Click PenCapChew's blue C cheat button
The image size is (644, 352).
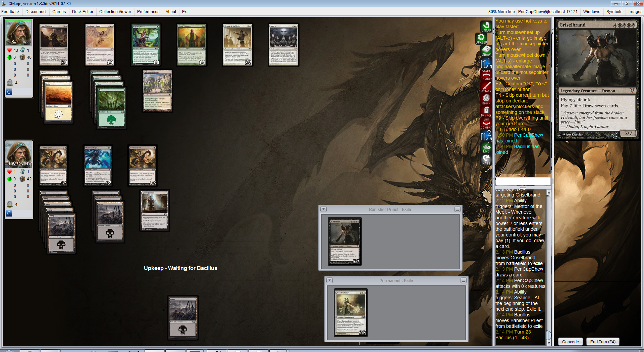pos(9,213)
